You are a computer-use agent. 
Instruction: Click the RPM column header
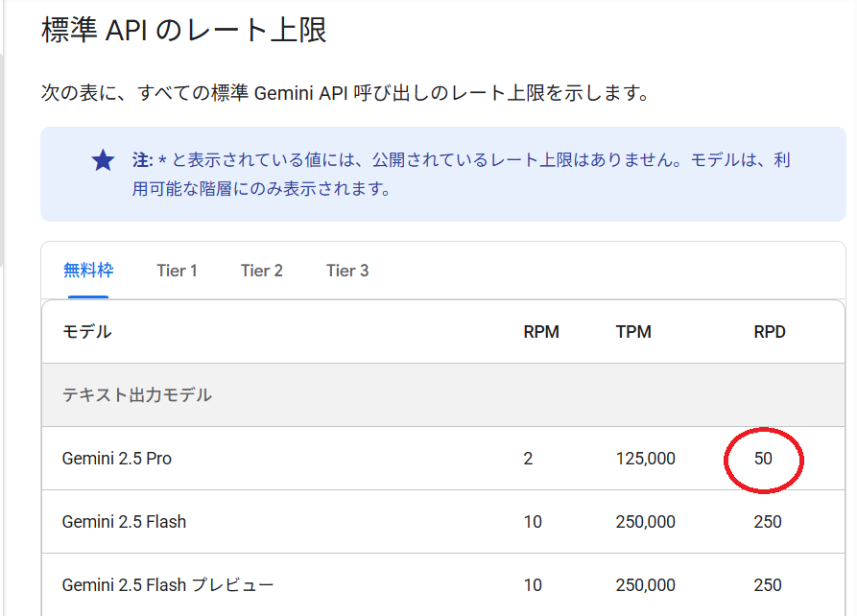pos(541,332)
